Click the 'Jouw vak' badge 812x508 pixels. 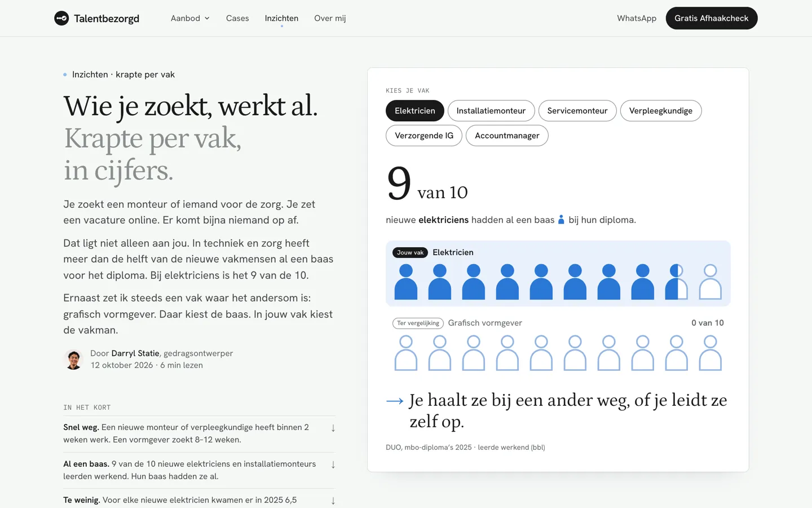click(410, 252)
